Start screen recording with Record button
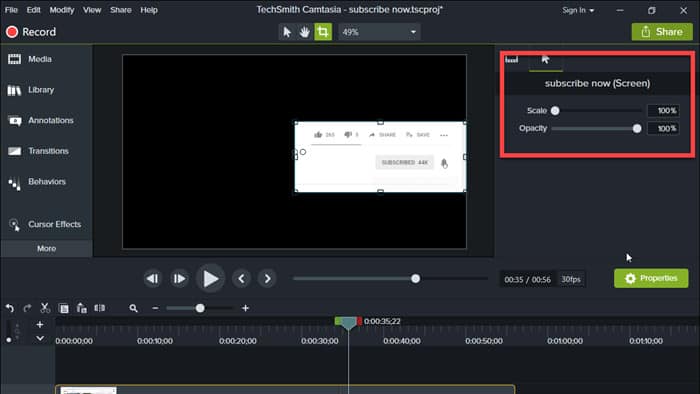700x394 pixels. click(31, 32)
